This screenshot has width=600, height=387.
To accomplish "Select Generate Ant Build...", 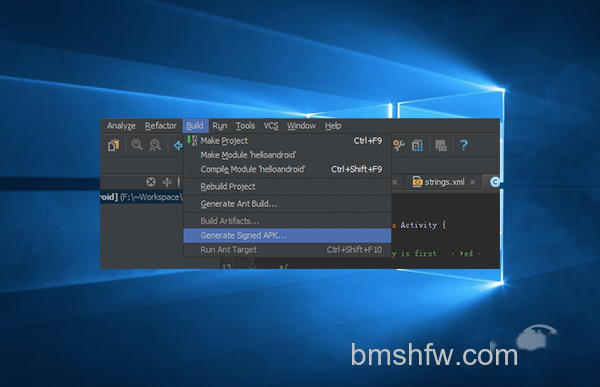I will 287,204.
